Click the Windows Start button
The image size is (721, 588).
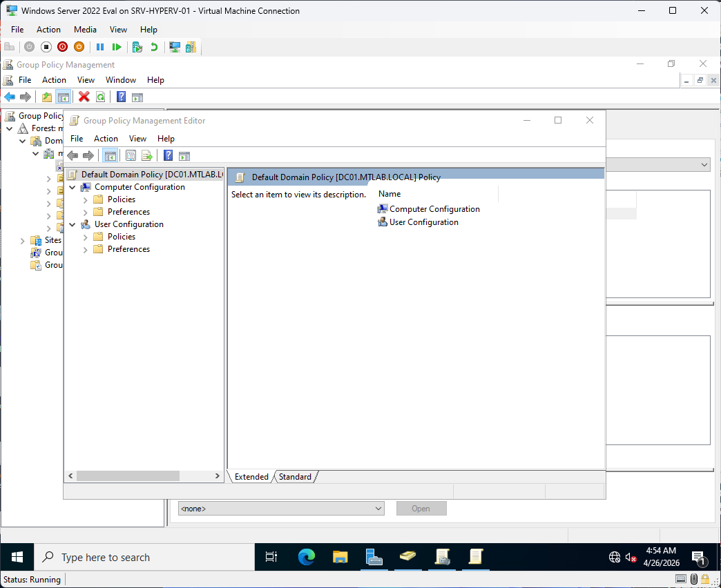pyautogui.click(x=17, y=557)
